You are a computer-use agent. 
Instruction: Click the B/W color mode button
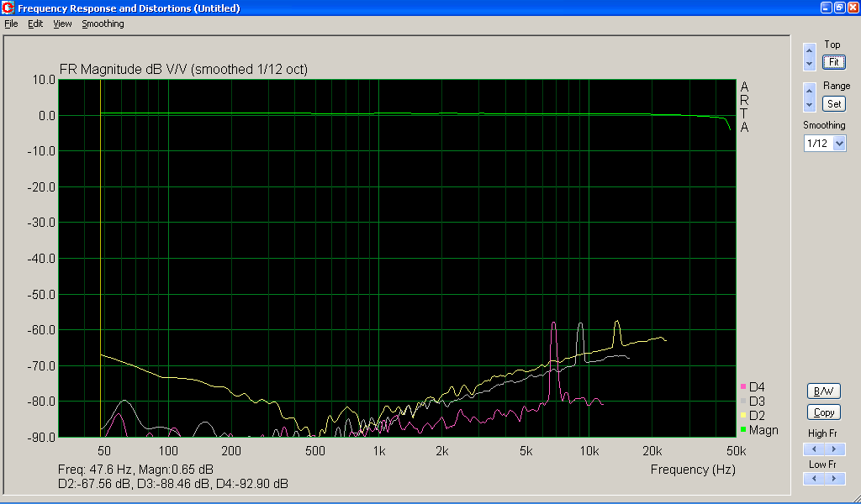(824, 391)
